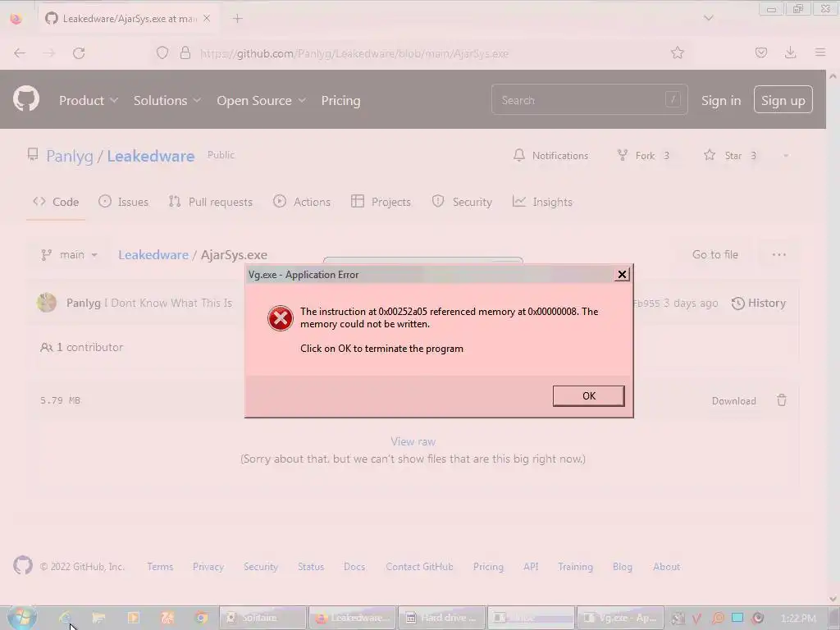Reload the page with the refresh icon

79,53
